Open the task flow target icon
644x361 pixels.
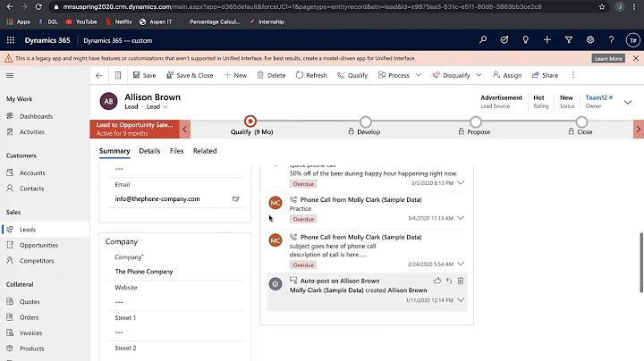[504, 40]
